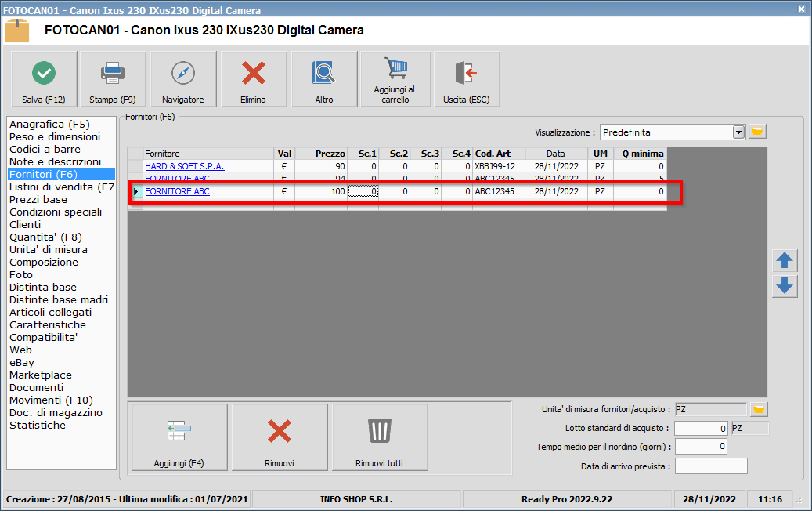Viewport: 812px width, 511px height.
Task: Open the Clienti section
Action: coord(25,224)
